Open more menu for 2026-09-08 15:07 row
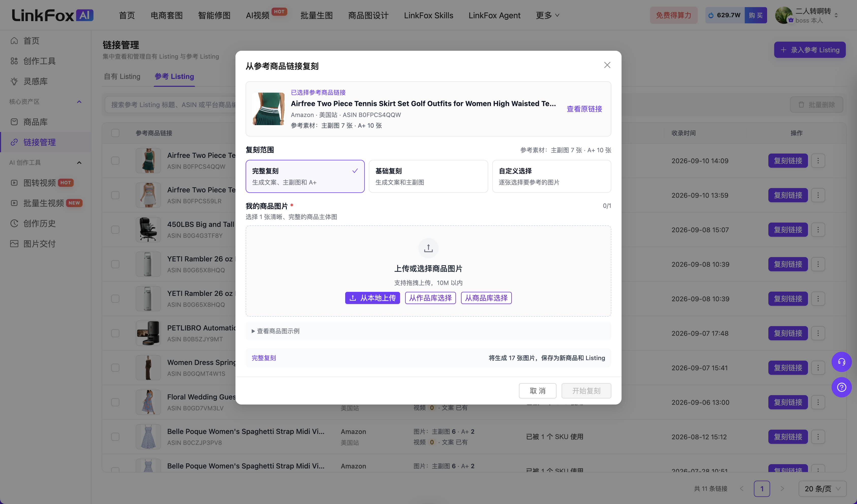 click(x=818, y=230)
